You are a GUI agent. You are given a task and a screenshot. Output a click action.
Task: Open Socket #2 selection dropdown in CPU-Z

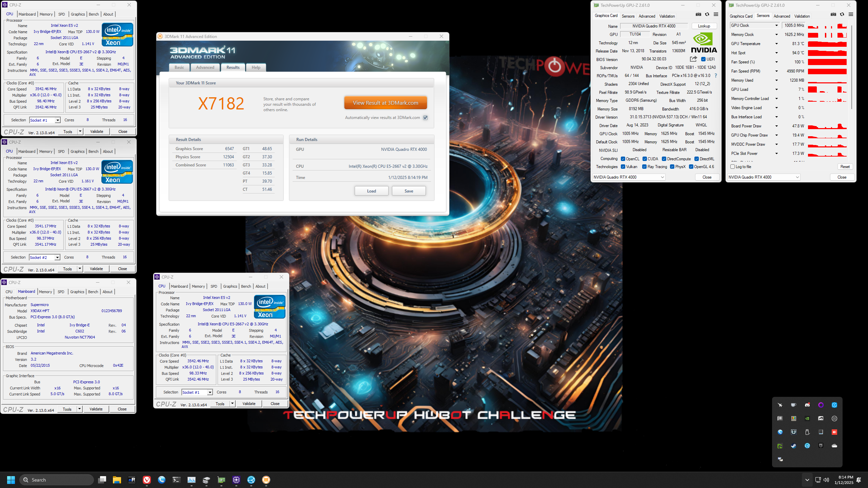[44, 258]
